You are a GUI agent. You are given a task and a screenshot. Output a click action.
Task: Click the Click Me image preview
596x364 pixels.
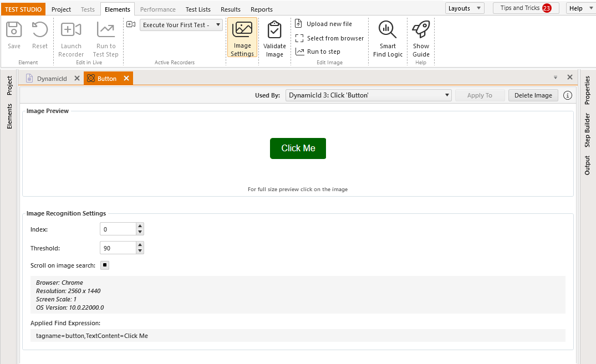point(298,148)
